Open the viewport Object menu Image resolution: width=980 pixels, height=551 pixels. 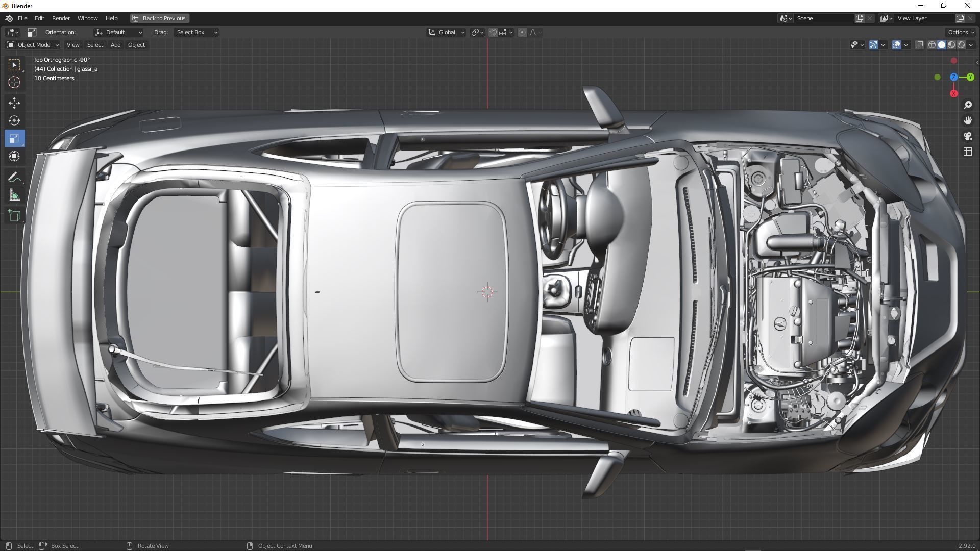136,45
